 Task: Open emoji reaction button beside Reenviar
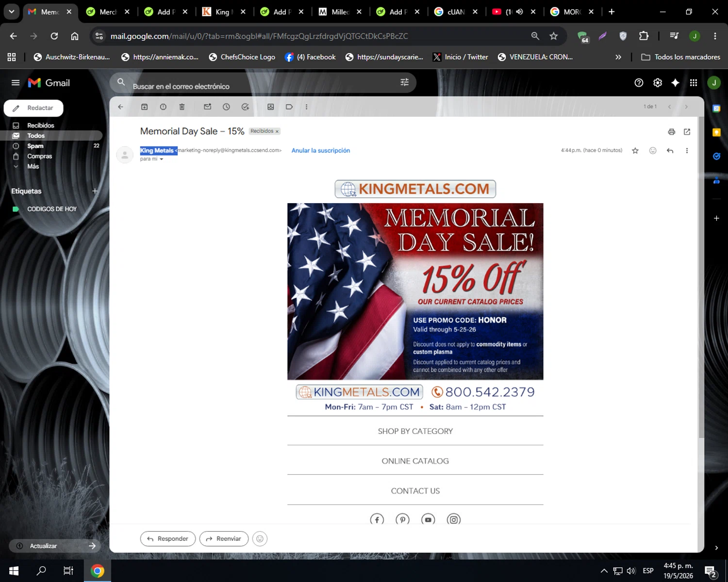point(260,539)
